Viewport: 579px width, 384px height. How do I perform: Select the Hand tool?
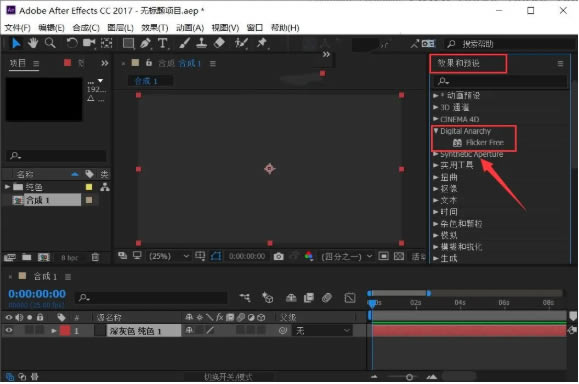click(x=33, y=43)
